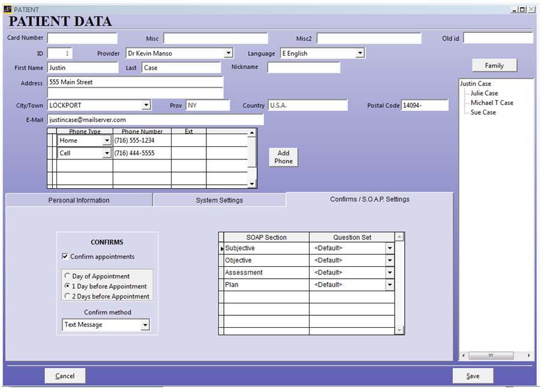This screenshot has width=547, height=392.
Task: Select Day of Appointment radio option
Action: pos(67,276)
